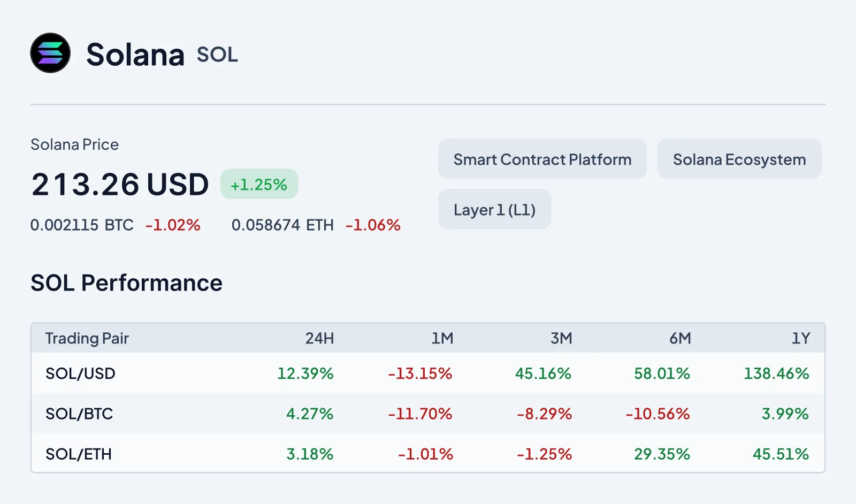Select the SOL/USD trading pair row
856x504 pixels.
pyautogui.click(x=428, y=373)
